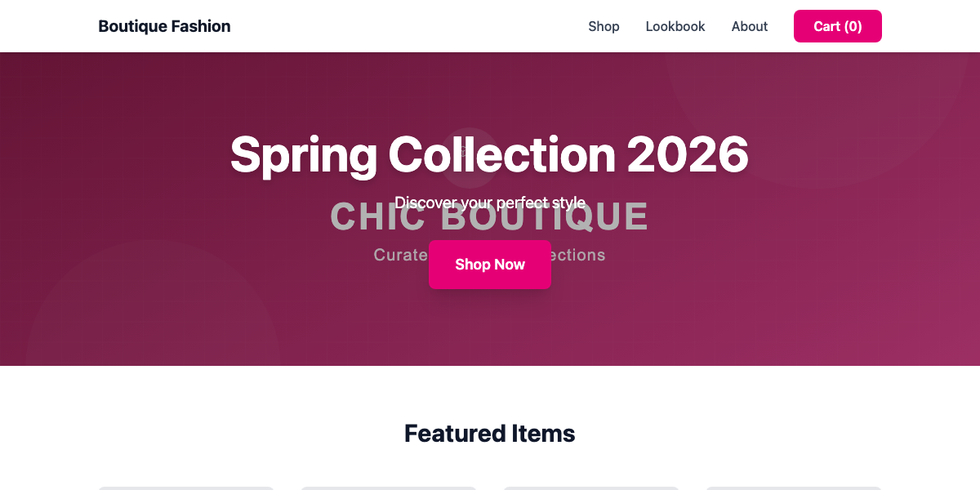Click the Boutique Fashion logo
980x490 pixels.
[164, 25]
